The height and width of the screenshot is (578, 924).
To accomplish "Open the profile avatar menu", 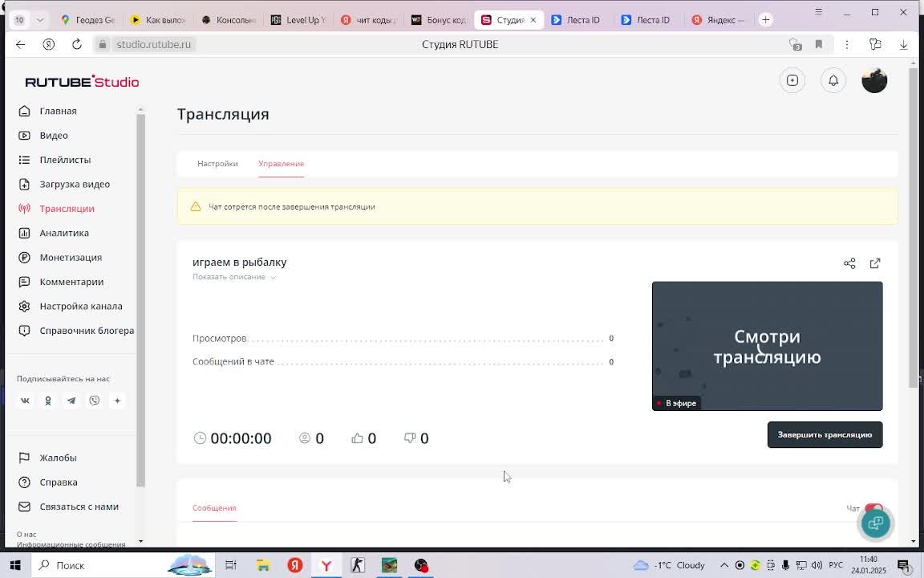I will click(874, 80).
